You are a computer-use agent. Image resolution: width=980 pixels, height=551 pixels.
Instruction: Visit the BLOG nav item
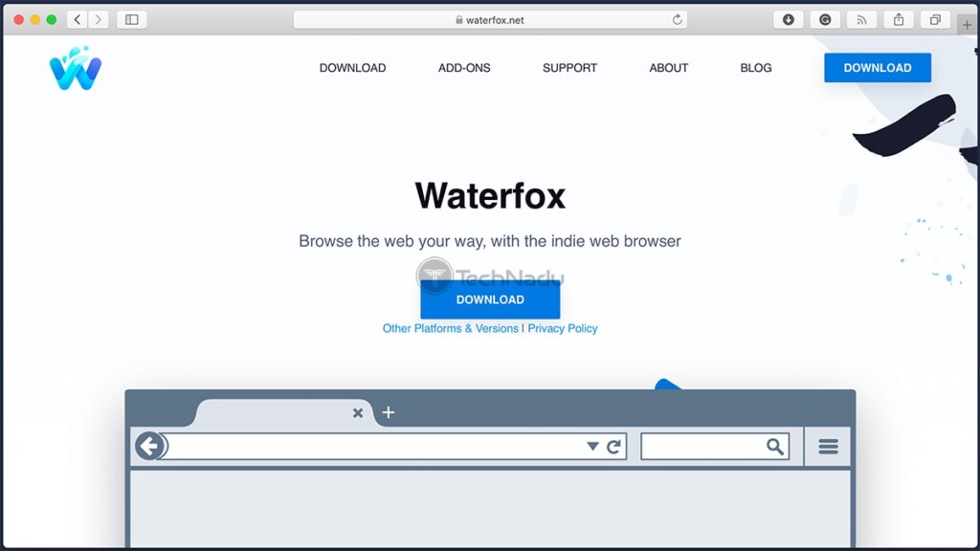[x=756, y=68]
